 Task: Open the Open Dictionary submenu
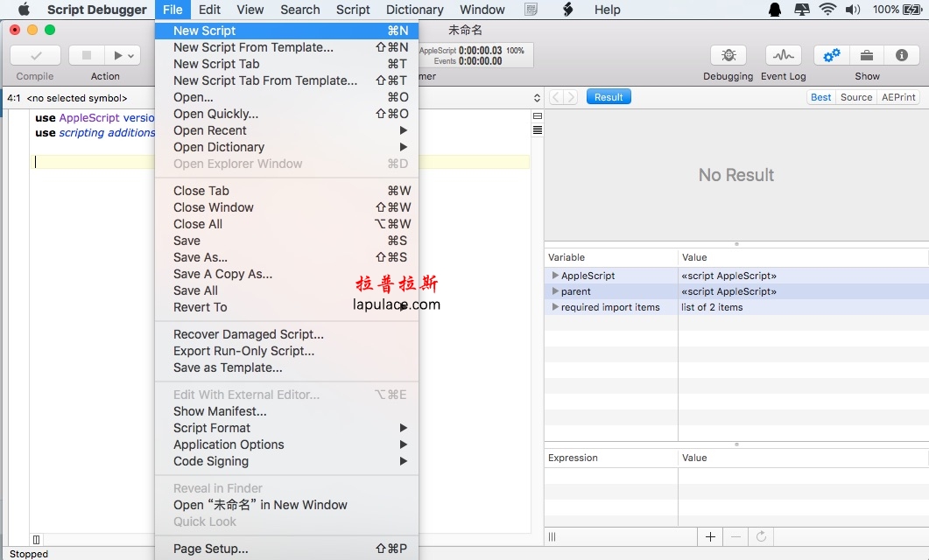click(287, 147)
